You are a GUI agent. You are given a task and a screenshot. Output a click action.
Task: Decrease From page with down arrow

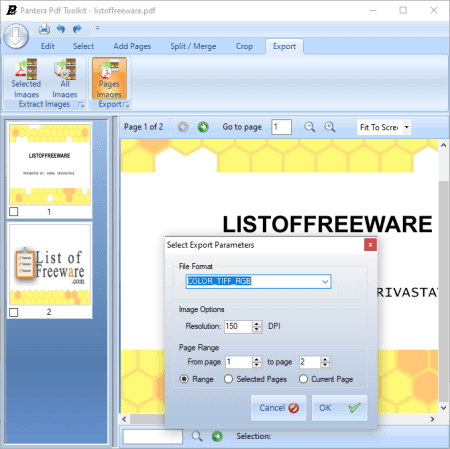pos(257,365)
